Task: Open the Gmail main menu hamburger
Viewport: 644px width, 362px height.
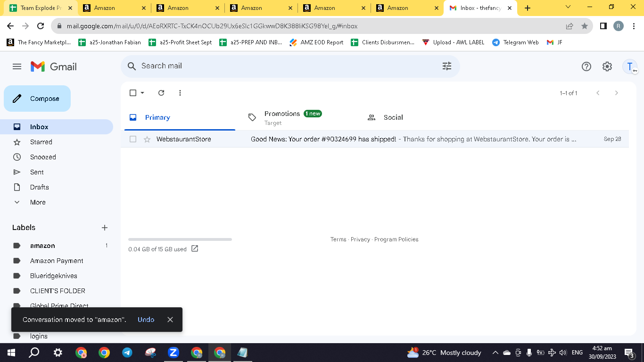Action: tap(17, 66)
